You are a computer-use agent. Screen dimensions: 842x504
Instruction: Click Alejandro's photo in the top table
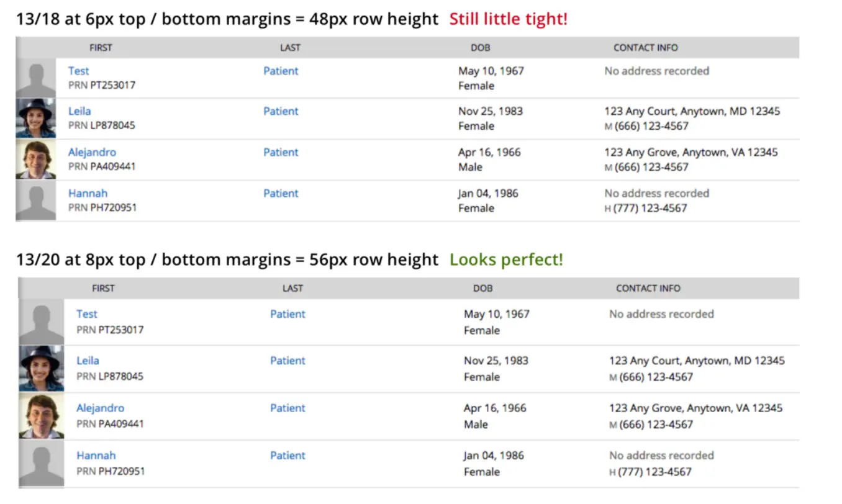(35, 160)
